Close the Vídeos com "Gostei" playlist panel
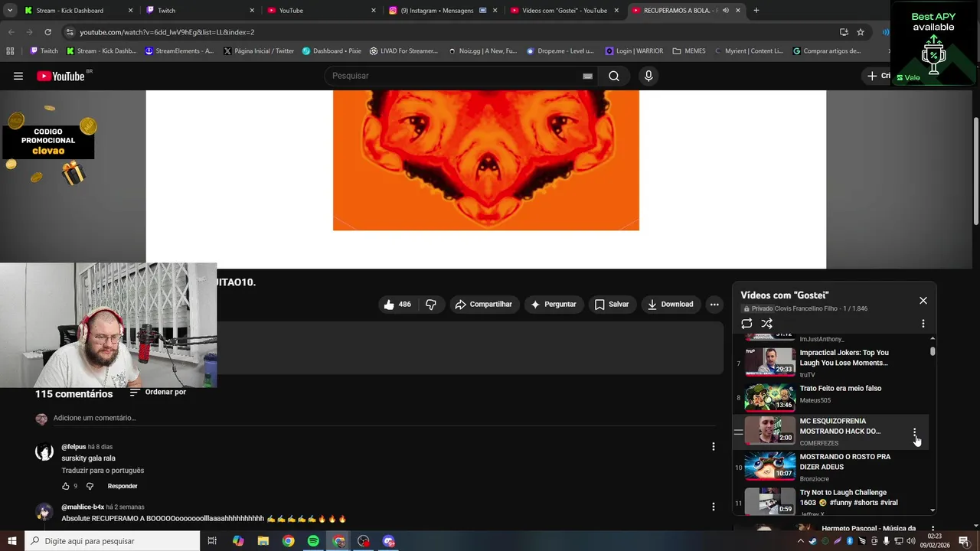980x551 pixels. point(923,301)
